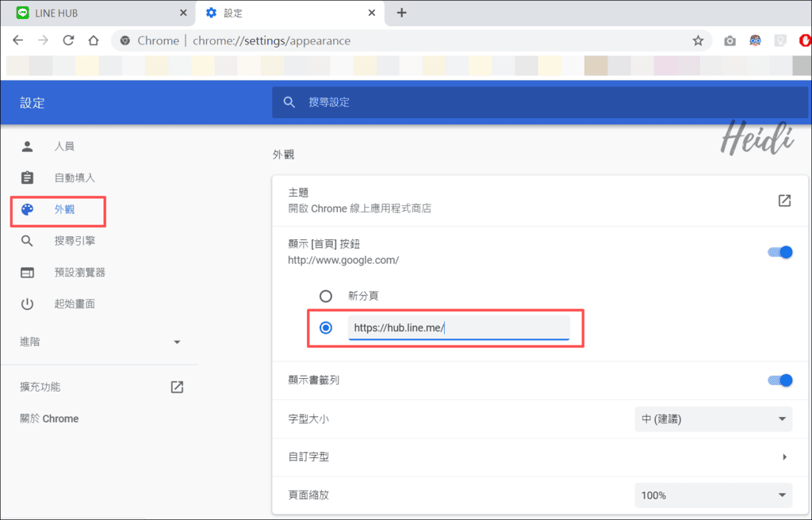Click the camera extension icon
812x520 pixels.
(x=730, y=40)
